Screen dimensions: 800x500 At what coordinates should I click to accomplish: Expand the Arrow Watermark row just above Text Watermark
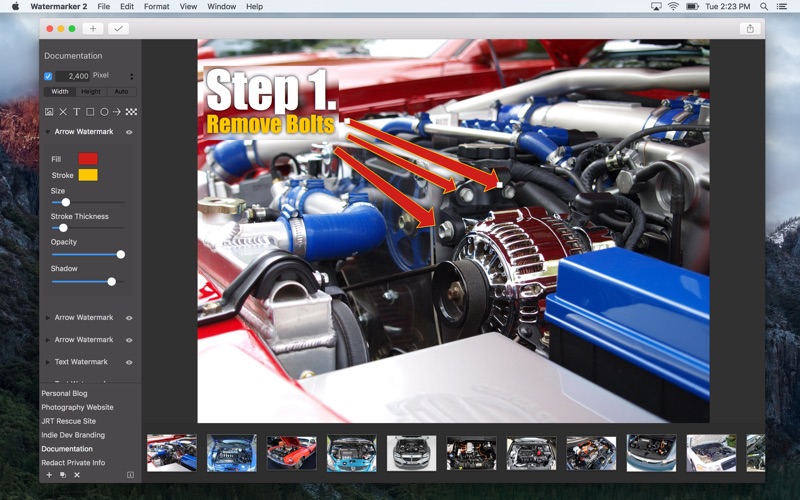(x=47, y=340)
